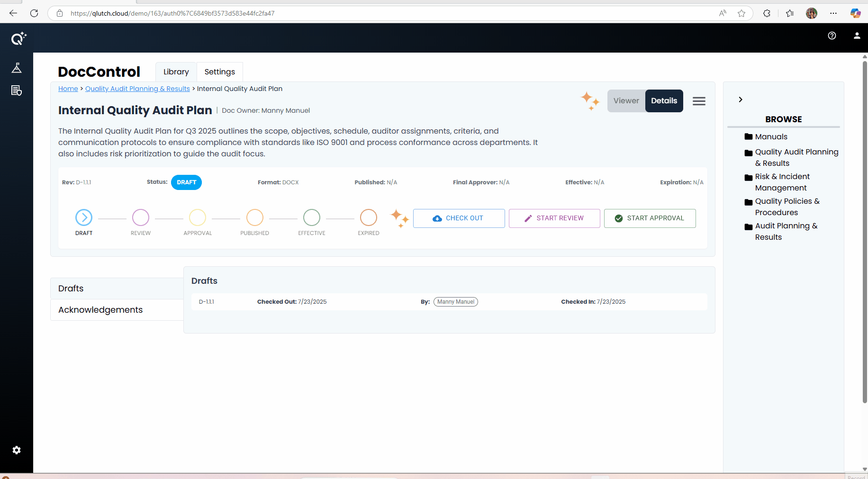868x479 pixels.
Task: Select the Acknowledgements tab
Action: pos(100,310)
